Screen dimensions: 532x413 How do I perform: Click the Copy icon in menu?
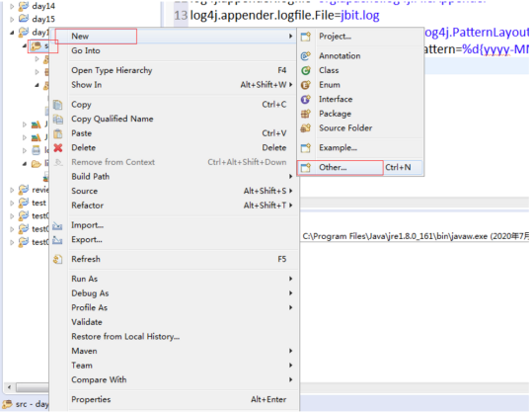(58, 105)
